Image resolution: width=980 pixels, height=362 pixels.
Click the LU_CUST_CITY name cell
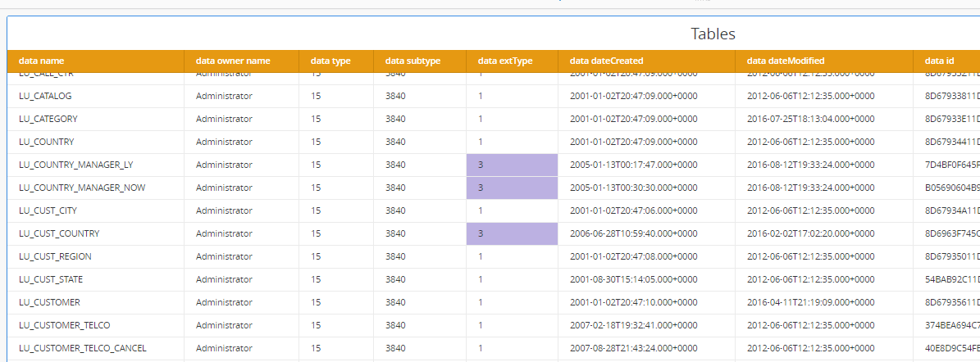(x=48, y=210)
